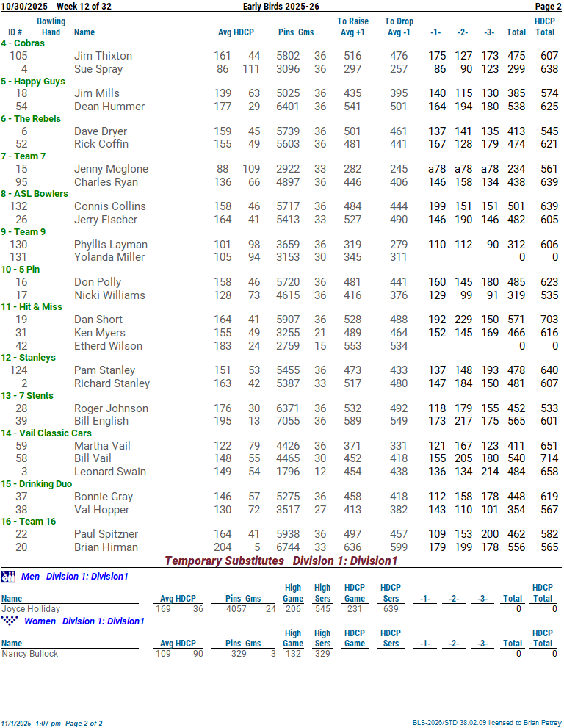Select team heading 11 - Hit & Miss

32,306
